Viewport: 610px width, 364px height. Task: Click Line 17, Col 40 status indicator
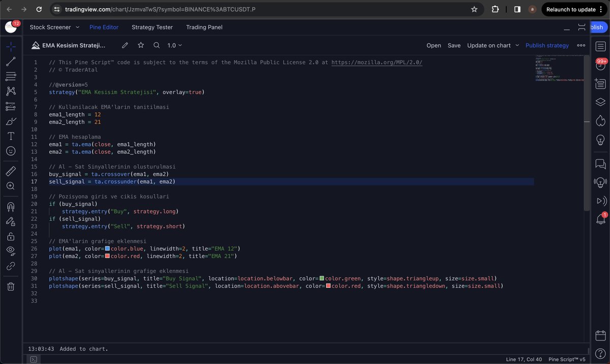(524, 359)
